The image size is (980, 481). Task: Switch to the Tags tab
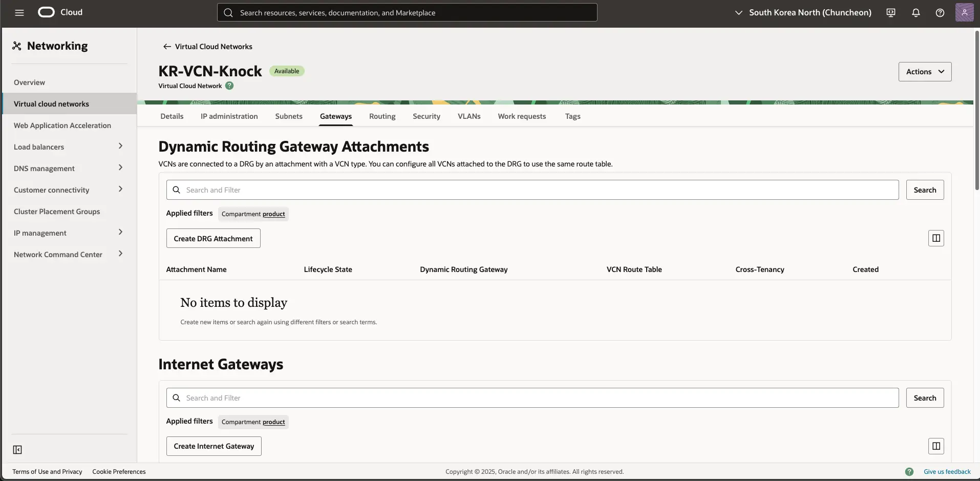(572, 116)
